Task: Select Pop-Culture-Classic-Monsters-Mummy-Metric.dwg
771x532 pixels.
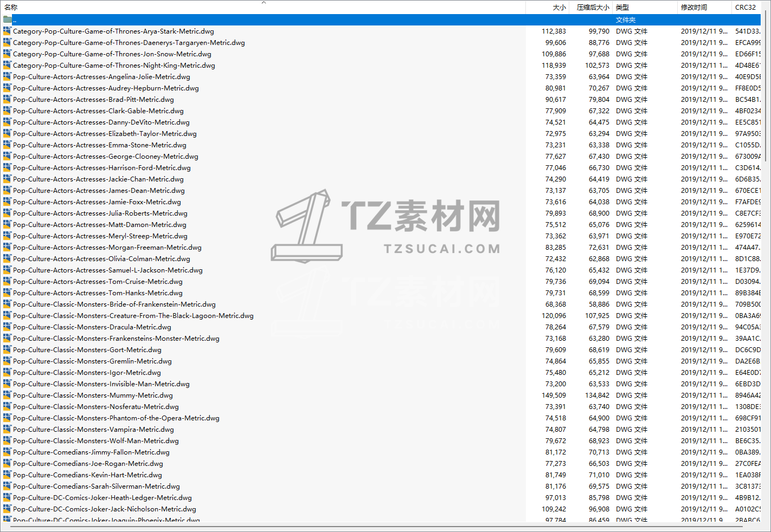Action: point(93,395)
